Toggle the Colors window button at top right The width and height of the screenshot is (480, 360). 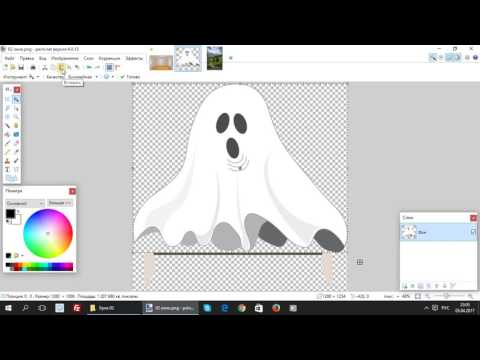[457, 57]
